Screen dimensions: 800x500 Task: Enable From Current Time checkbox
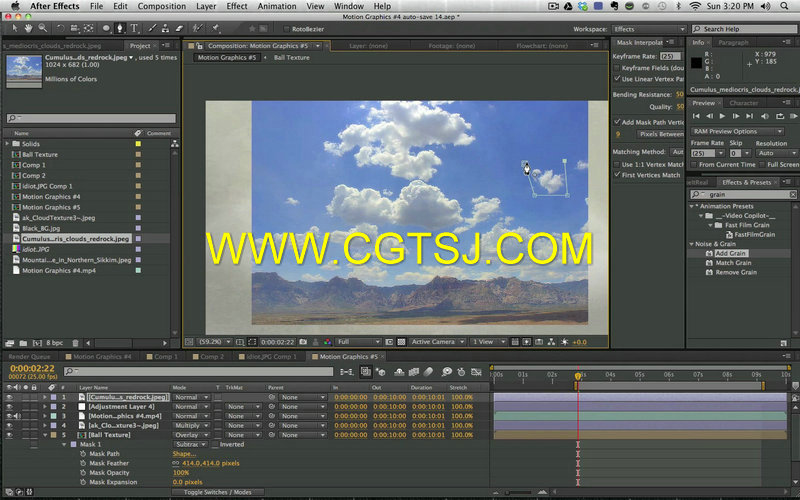(694, 164)
